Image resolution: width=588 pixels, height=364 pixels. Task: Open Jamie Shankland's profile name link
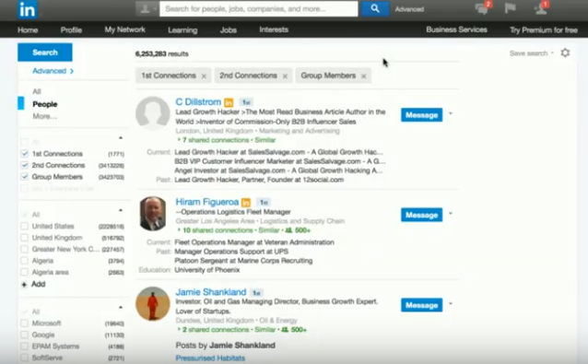[x=211, y=292]
